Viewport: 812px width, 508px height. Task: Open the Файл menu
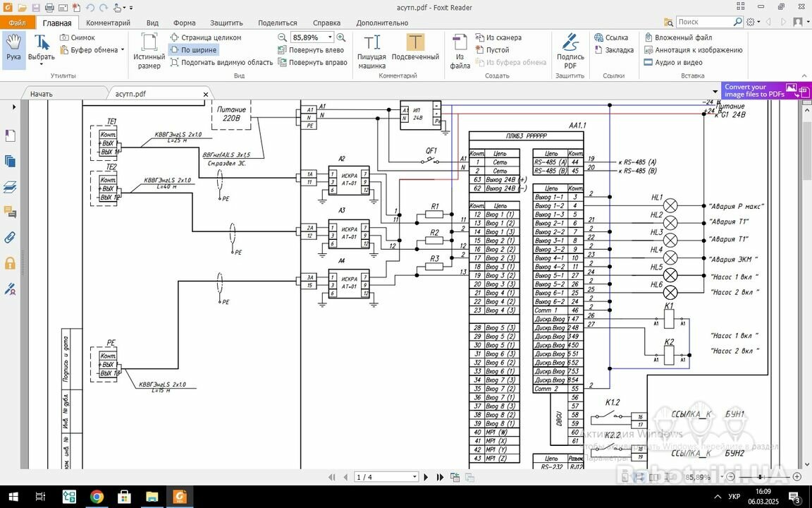point(17,23)
